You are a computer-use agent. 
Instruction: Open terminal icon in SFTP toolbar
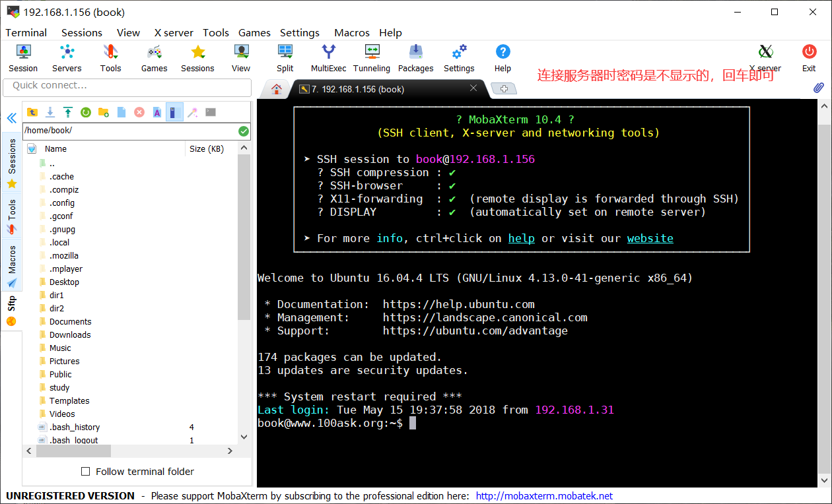click(x=211, y=112)
